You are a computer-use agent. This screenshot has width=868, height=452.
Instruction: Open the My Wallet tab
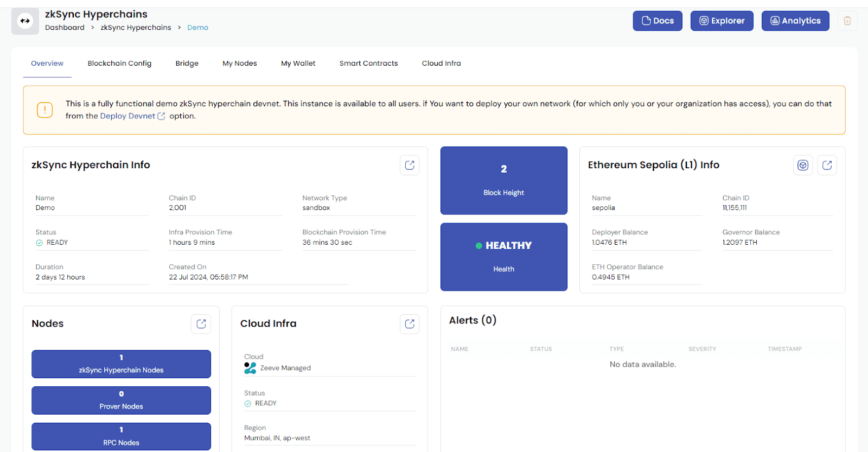coord(298,63)
